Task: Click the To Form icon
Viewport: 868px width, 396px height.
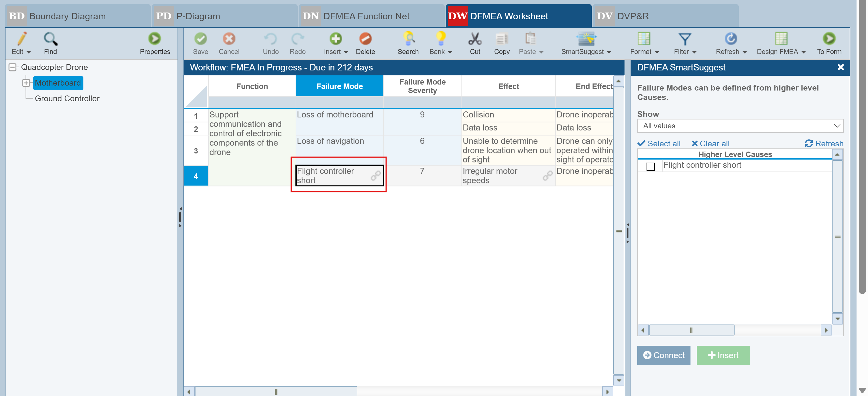Action: click(x=829, y=39)
